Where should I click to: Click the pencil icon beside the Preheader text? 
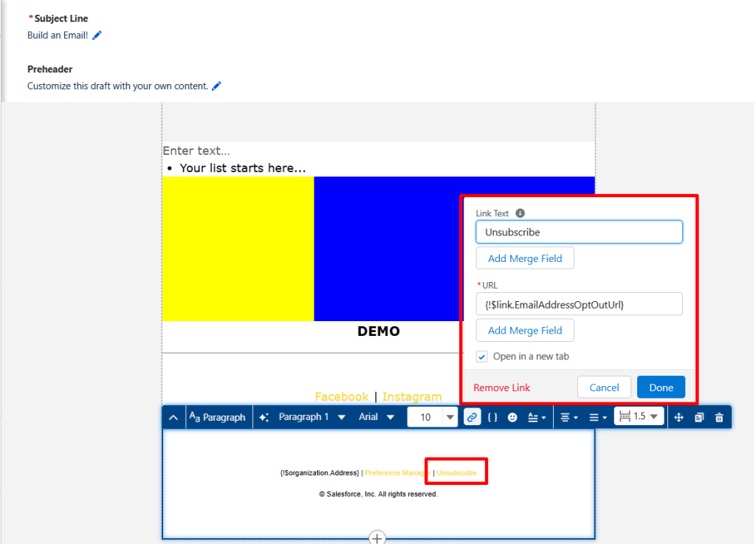216,85
